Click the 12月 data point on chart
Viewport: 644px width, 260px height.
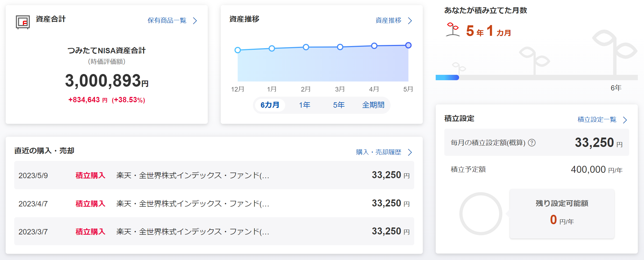click(238, 50)
